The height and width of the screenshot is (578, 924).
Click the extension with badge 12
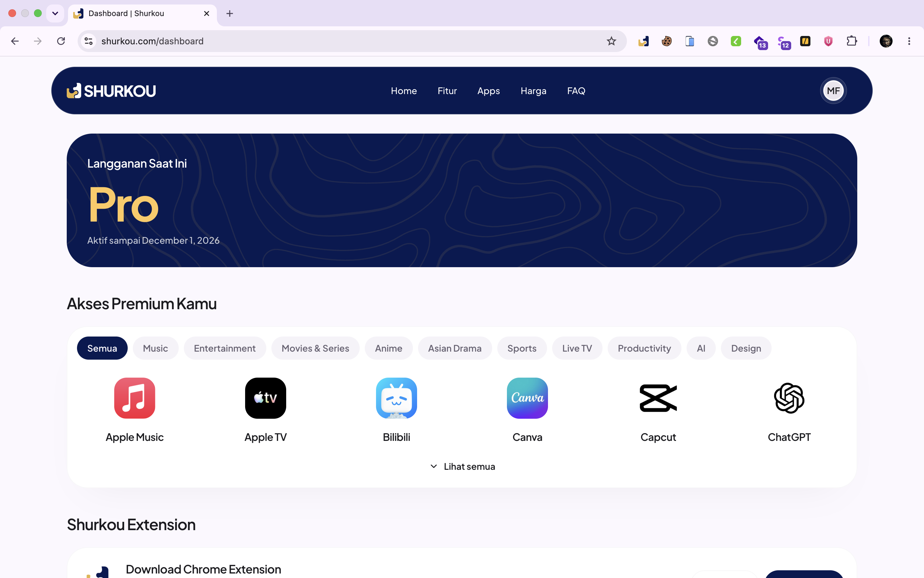pyautogui.click(x=783, y=42)
